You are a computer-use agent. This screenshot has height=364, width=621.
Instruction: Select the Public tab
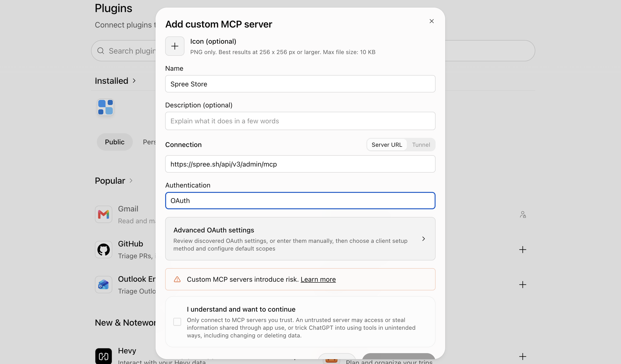coord(115,142)
